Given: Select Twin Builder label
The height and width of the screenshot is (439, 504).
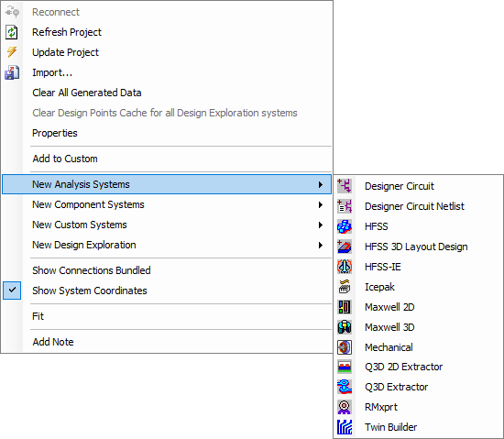Looking at the screenshot, I should 390,427.
